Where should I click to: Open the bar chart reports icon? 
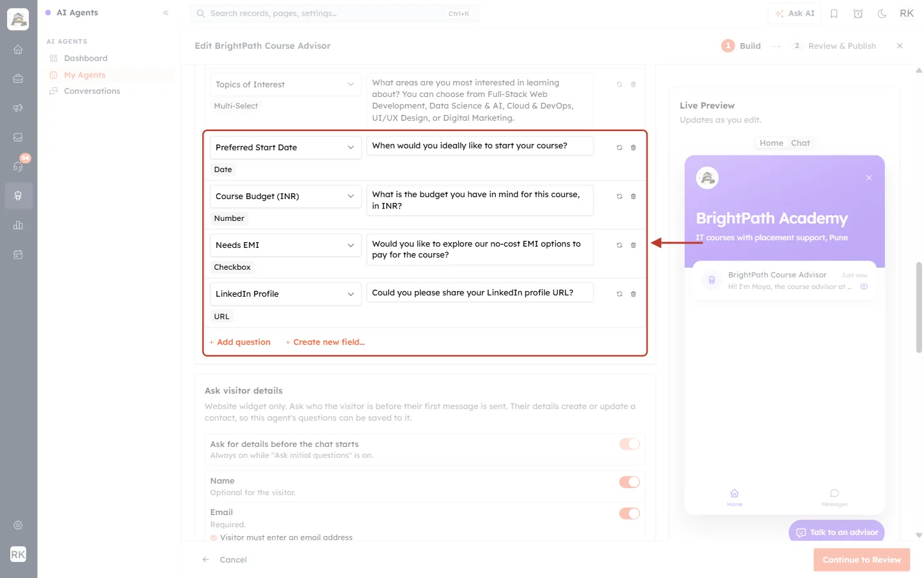tap(18, 225)
